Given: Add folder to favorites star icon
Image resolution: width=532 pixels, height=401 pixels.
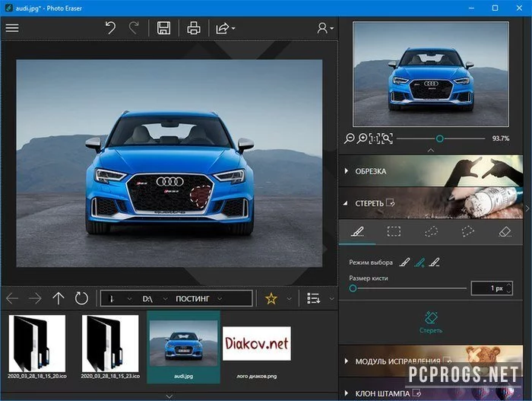Looking at the screenshot, I should 271,299.
